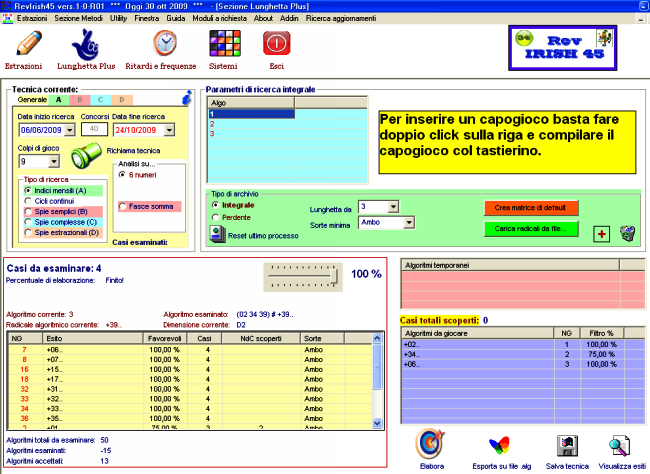This screenshot has height=474, width=650.
Task: Open the Estrazioni menu
Action: pos(32,19)
